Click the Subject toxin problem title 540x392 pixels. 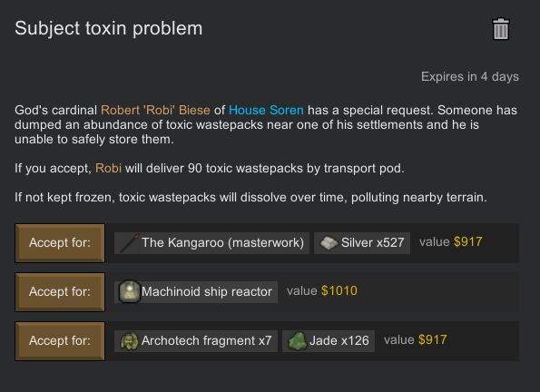coord(109,29)
